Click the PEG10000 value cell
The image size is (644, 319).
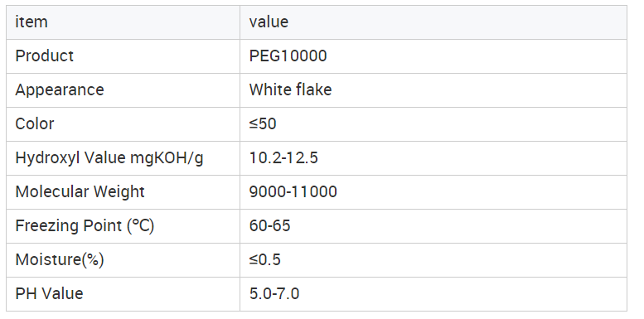pos(433,56)
